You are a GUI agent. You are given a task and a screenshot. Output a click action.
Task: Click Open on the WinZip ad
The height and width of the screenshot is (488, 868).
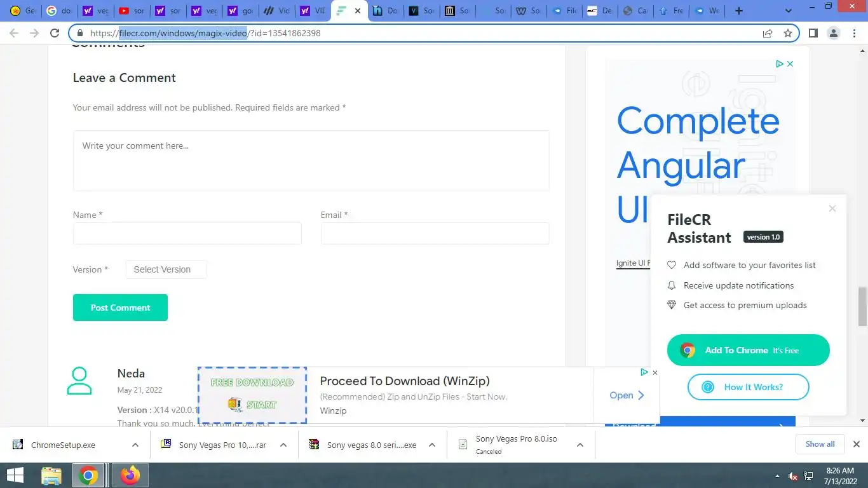[x=627, y=395]
